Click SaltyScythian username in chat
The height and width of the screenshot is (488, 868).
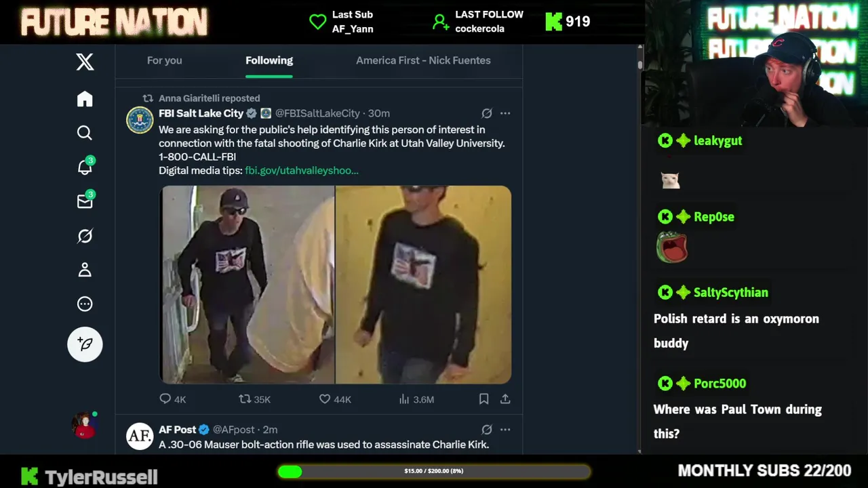(x=731, y=293)
